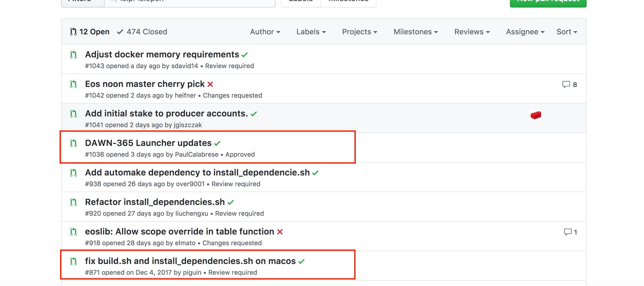Image resolution: width=644 pixels, height=286 pixels.
Task: Open the Sort dropdown menu
Action: pos(567,32)
